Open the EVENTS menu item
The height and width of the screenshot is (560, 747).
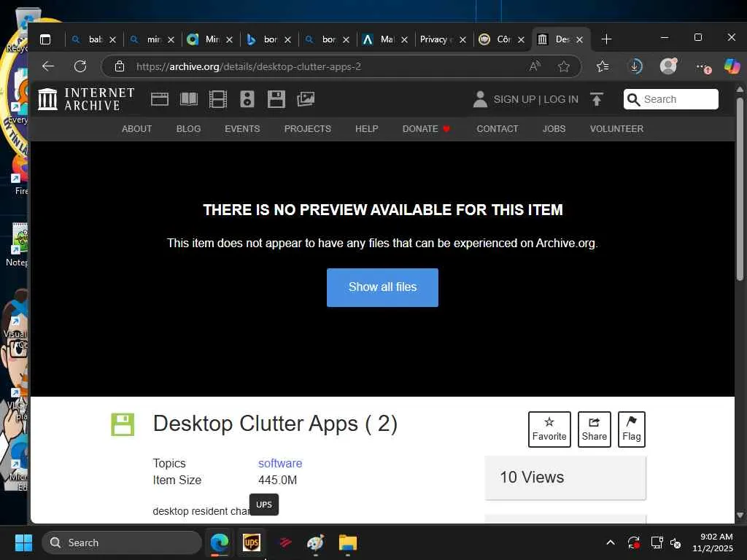(x=242, y=128)
